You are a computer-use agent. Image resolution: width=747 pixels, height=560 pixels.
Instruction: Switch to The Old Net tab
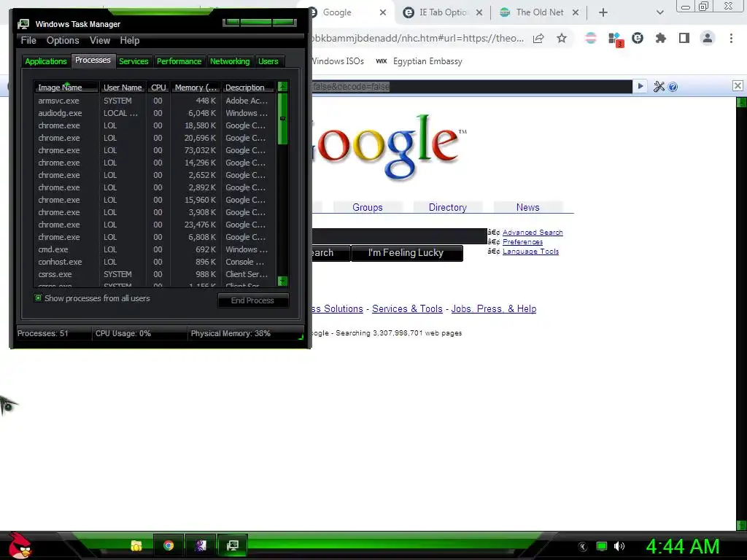click(x=540, y=13)
